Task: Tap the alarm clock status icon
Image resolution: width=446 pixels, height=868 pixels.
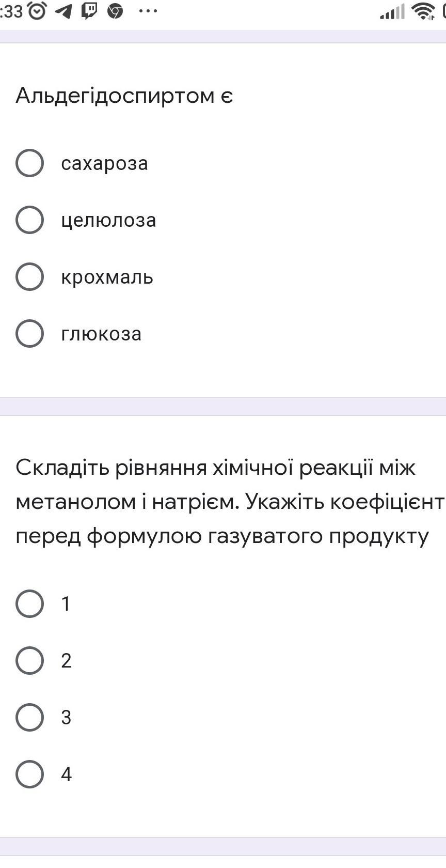Action: [37, 11]
